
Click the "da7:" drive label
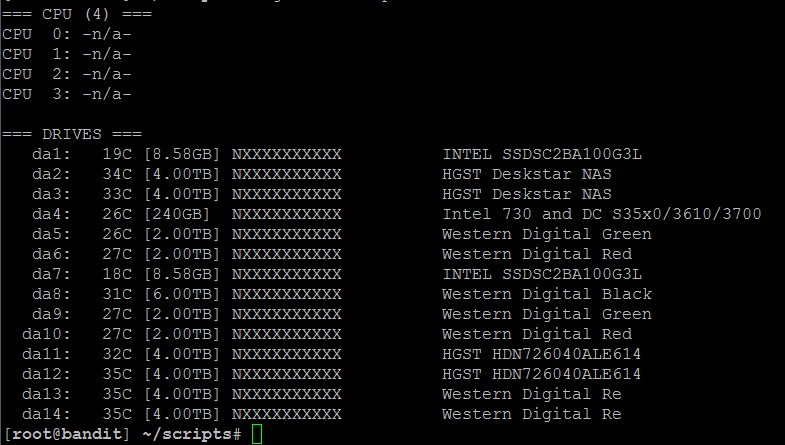pos(52,274)
